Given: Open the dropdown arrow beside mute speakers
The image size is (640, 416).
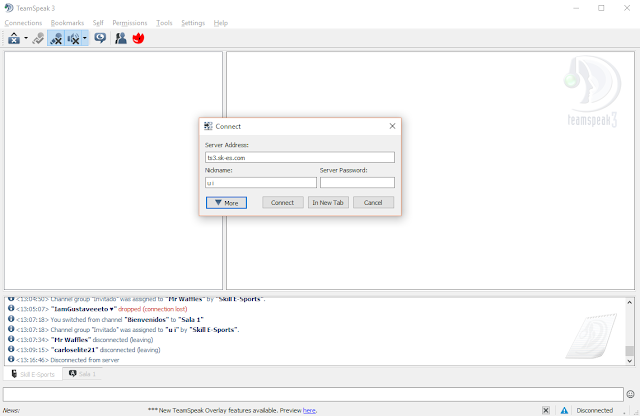Looking at the screenshot, I should coord(84,38).
